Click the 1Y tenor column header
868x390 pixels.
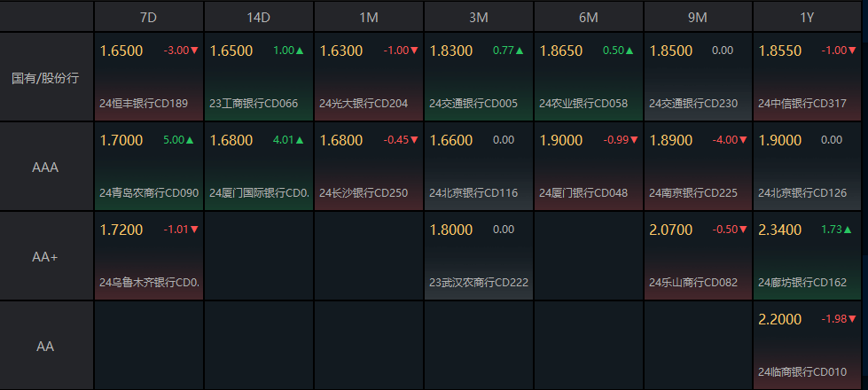809,17
